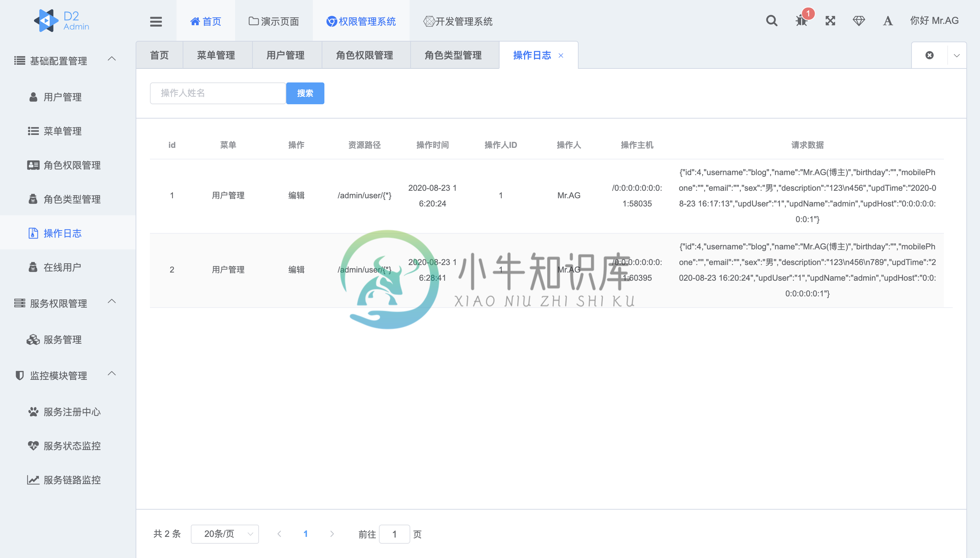The height and width of the screenshot is (558, 980).
Task: Click the 共 2 条 total count text
Action: point(167,534)
